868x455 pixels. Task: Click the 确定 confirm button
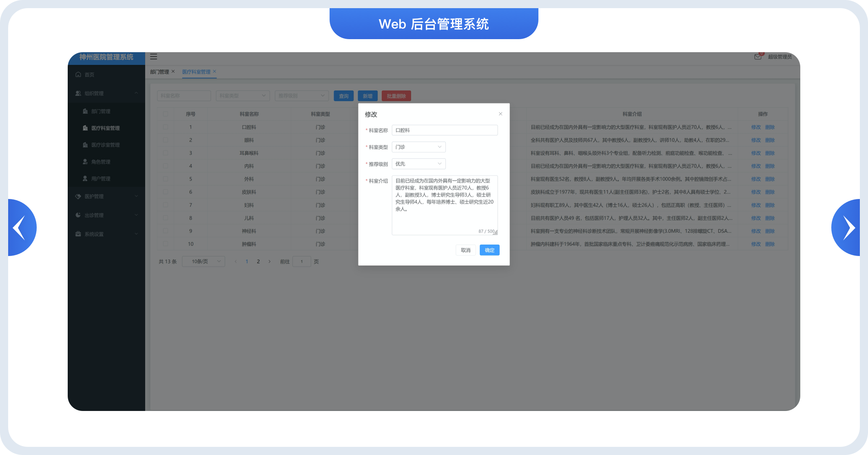click(x=489, y=250)
